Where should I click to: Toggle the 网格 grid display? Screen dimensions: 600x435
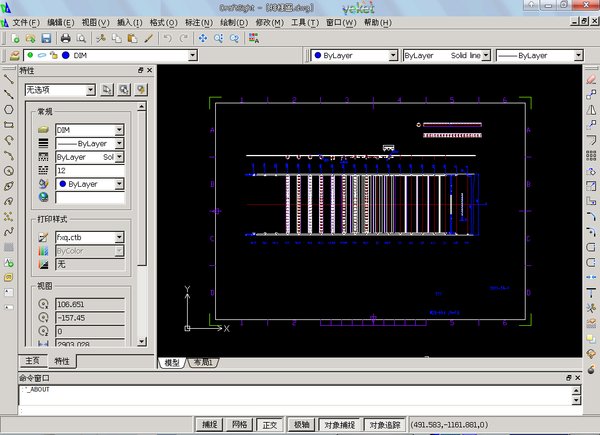pyautogui.click(x=239, y=425)
